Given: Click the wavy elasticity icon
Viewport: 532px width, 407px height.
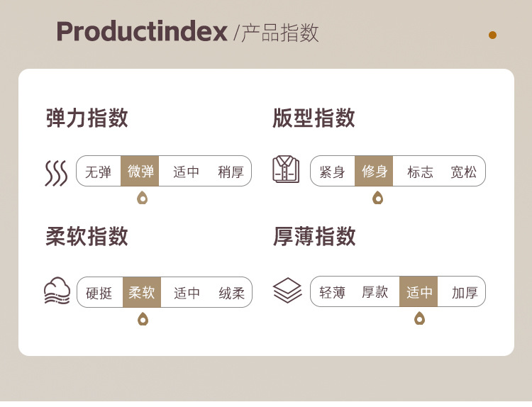Looking at the screenshot, I should tap(56, 172).
